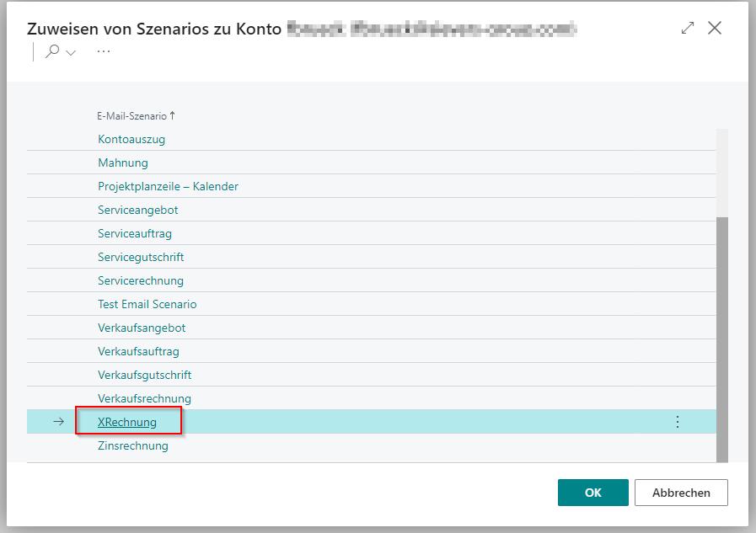Close the scenario assignment dialog
Image resolution: width=756 pixels, height=533 pixels.
click(715, 28)
